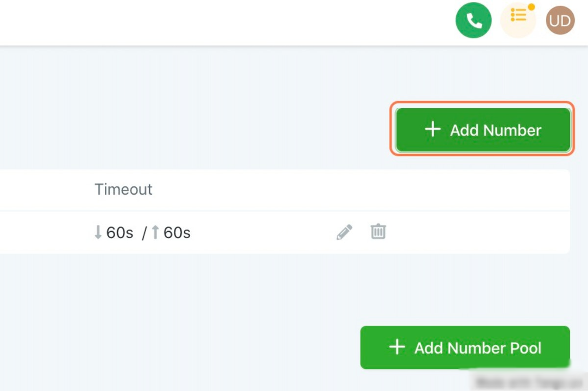Click the downward arrow beside the first 60s
Screen dimensions: 588x391
coord(97,233)
